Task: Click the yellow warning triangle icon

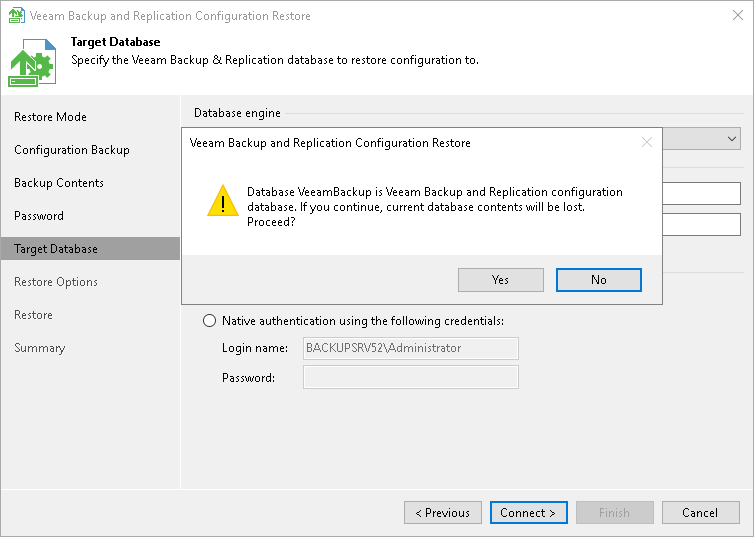Action: click(223, 201)
